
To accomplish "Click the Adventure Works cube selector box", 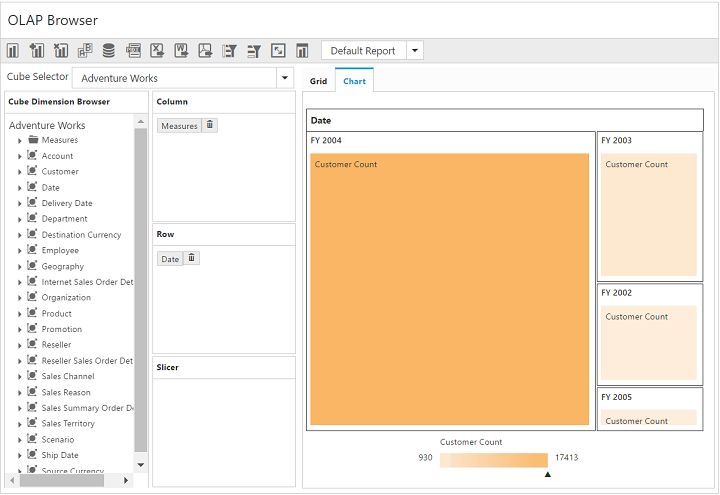I will pos(174,78).
